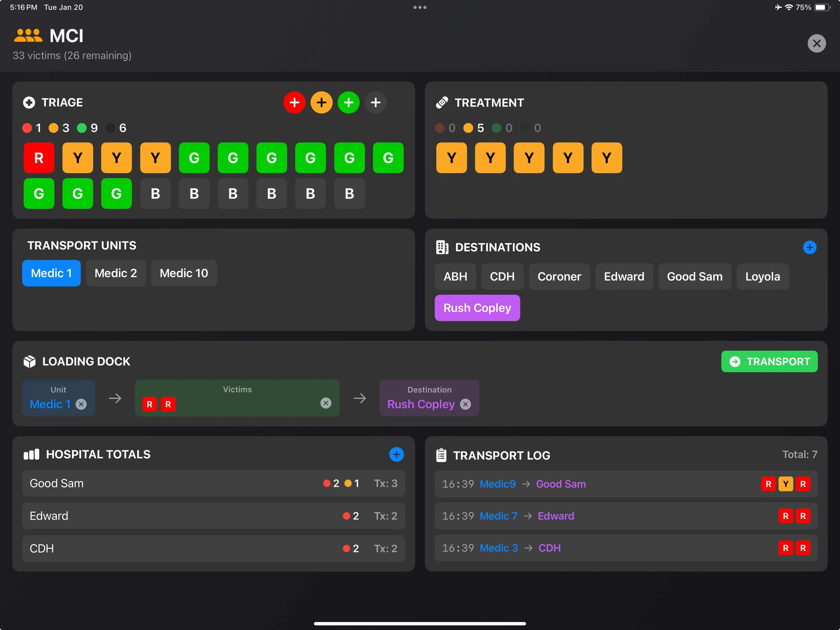Add hospital in Hospital Totals panel
This screenshot has width=840, height=630.
(x=396, y=454)
